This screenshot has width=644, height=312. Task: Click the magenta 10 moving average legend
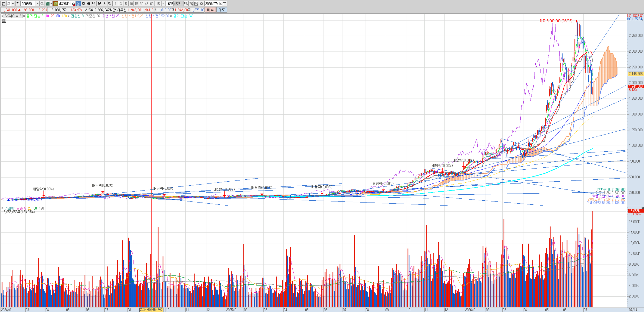coord(47,16)
